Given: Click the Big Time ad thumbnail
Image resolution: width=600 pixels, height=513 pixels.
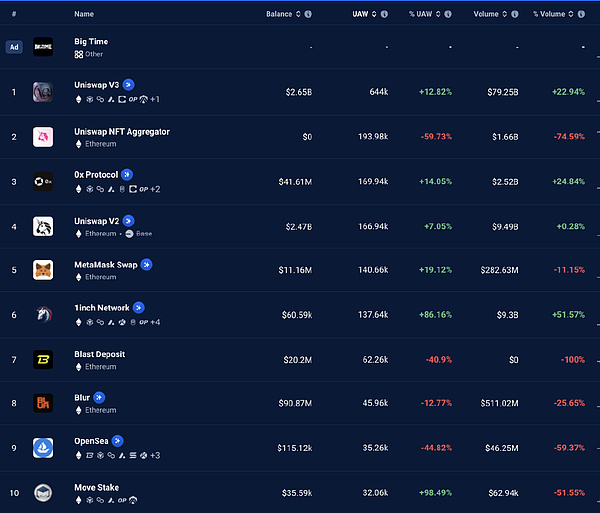Looking at the screenshot, I should [43, 47].
